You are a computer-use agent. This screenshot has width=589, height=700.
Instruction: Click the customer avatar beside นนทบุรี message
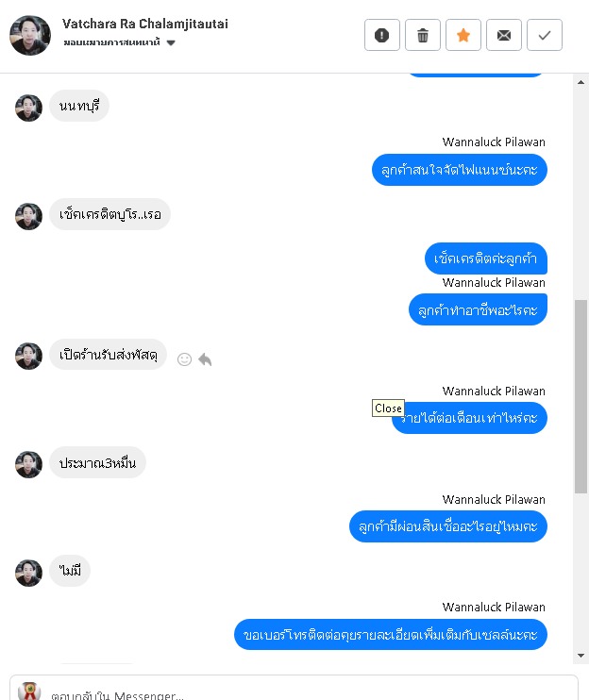(x=28, y=108)
